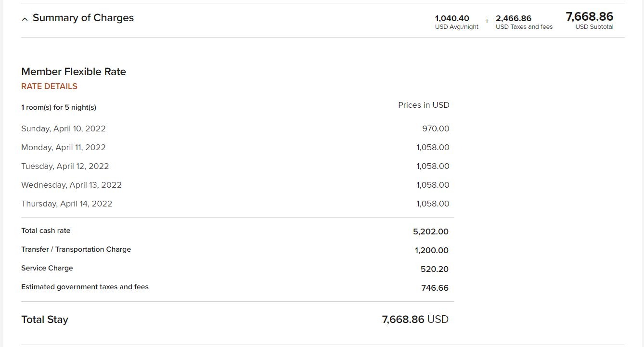Click the Prices in USD column header
The image size is (644, 347).
tap(424, 105)
